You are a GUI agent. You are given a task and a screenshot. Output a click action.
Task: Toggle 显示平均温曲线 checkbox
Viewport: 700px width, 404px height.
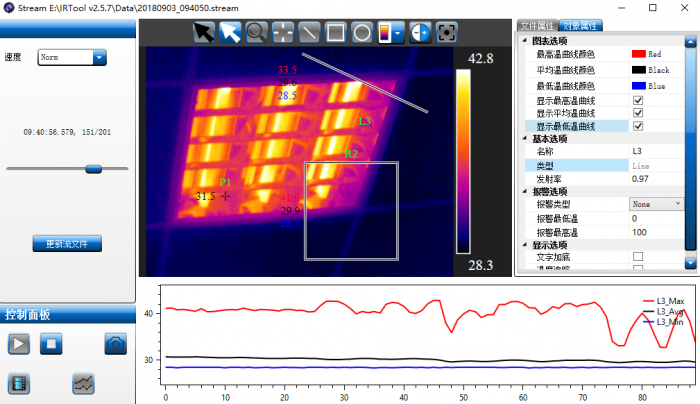pos(638,114)
